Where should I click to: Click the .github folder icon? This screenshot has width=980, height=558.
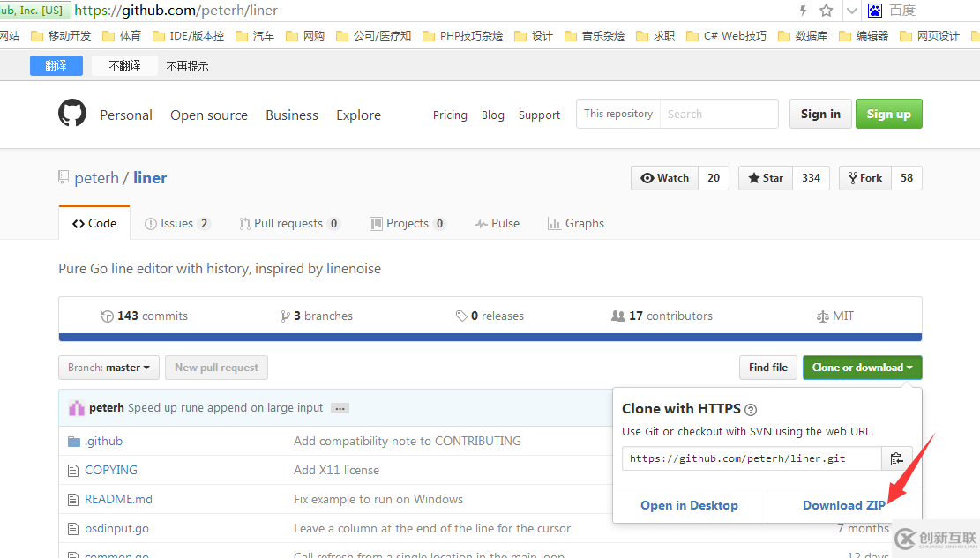(74, 442)
